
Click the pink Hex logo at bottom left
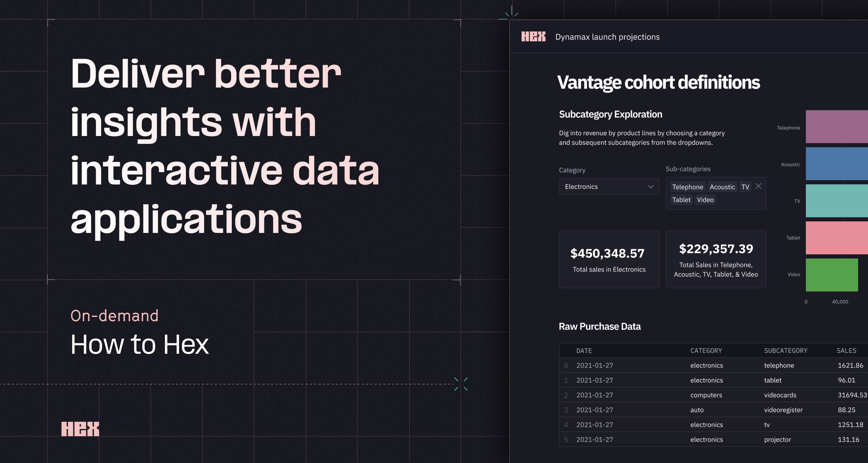tap(80, 429)
